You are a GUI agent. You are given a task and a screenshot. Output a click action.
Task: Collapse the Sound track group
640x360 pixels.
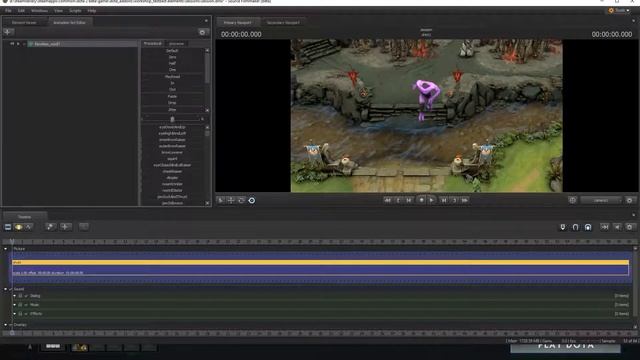[x=5, y=289]
